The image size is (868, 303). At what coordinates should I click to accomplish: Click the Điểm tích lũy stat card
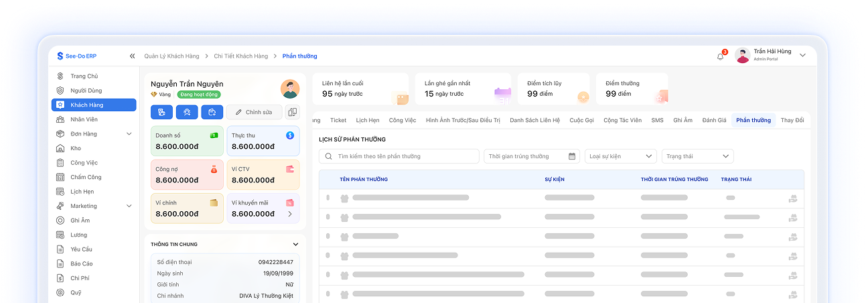click(553, 88)
